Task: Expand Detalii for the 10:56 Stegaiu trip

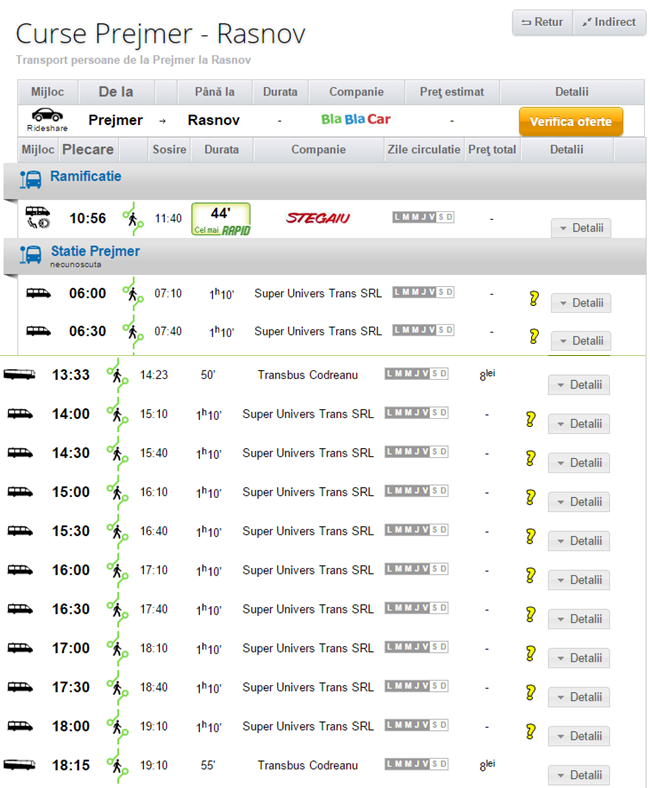Action: [580, 228]
